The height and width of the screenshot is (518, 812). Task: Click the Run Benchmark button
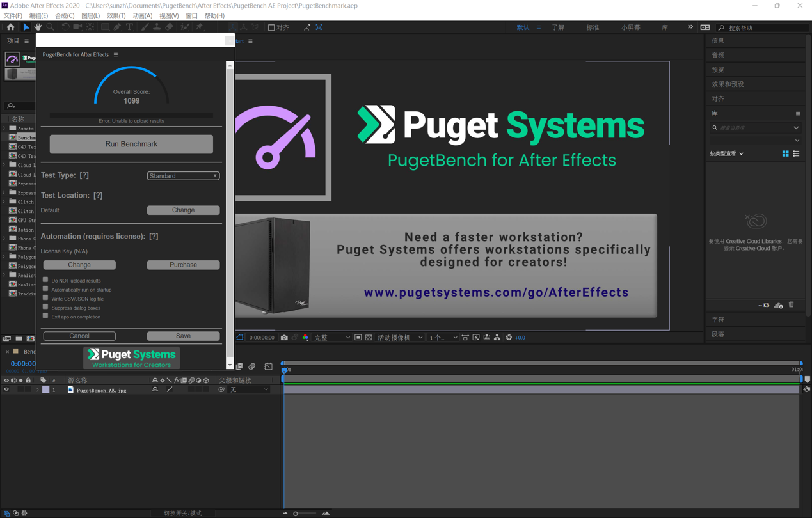tap(131, 144)
